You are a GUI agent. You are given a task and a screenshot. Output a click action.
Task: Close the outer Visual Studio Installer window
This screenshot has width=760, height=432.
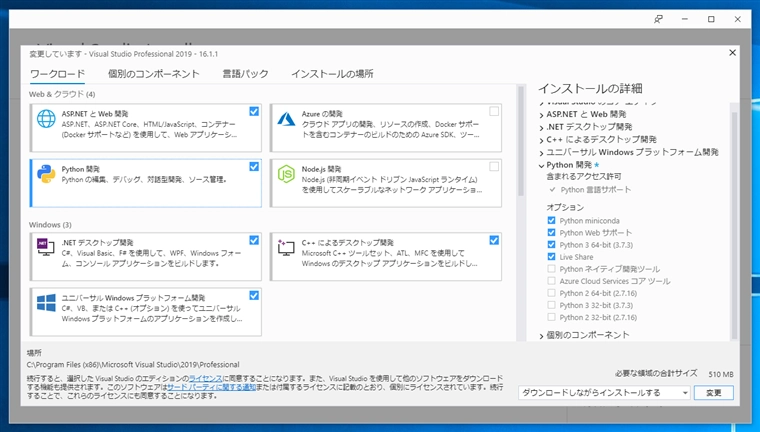(738, 19)
